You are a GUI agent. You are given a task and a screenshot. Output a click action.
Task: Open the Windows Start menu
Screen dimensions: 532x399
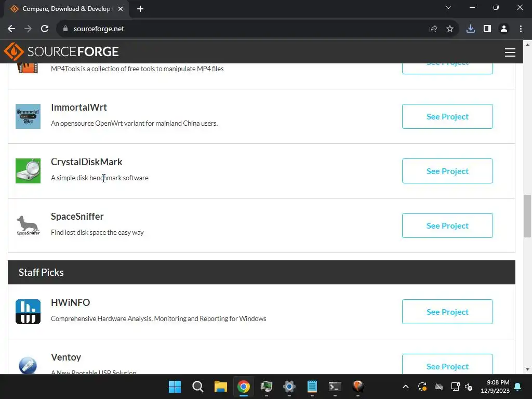click(x=175, y=387)
